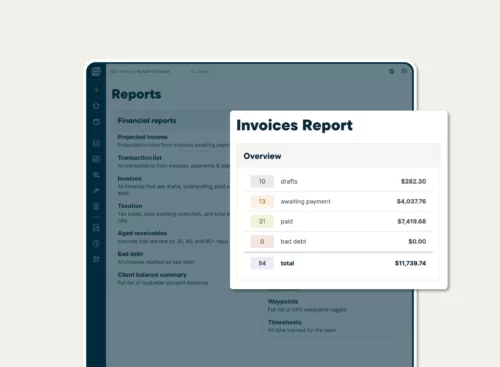Open the grid apps sidebar icon
The width and height of the screenshot is (500, 367).
(x=96, y=259)
